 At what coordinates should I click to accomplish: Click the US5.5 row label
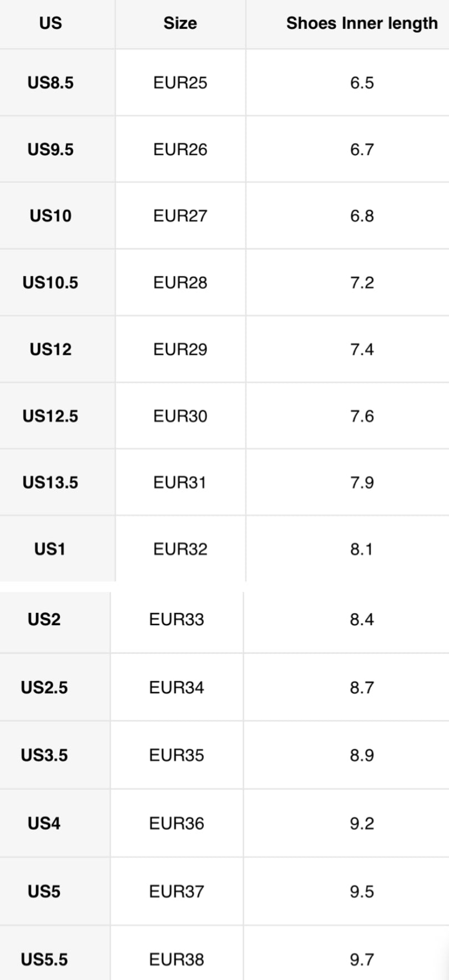coord(44,959)
